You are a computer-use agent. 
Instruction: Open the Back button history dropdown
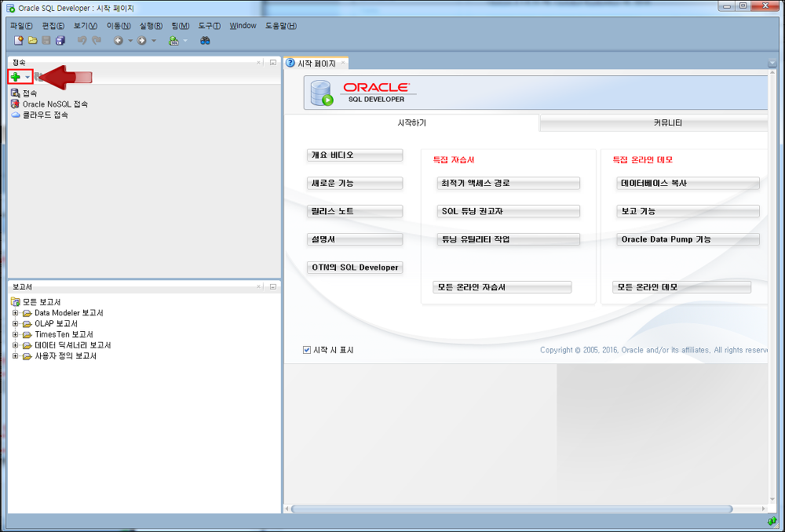click(x=130, y=41)
